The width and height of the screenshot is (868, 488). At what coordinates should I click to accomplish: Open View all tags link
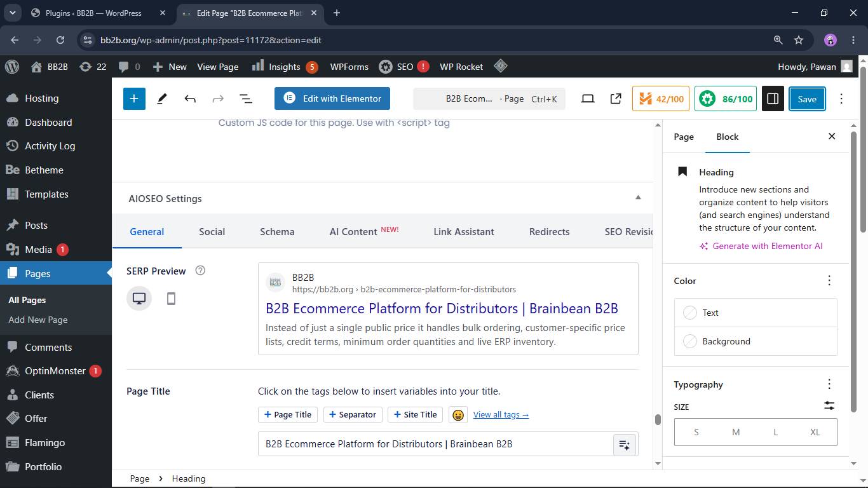(501, 415)
